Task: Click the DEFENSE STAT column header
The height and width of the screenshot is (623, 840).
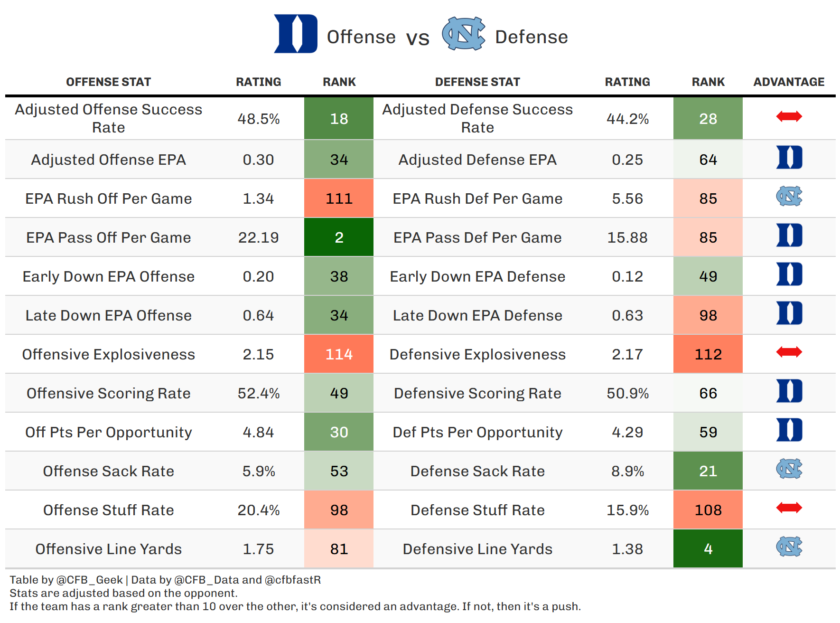Action: tap(477, 82)
